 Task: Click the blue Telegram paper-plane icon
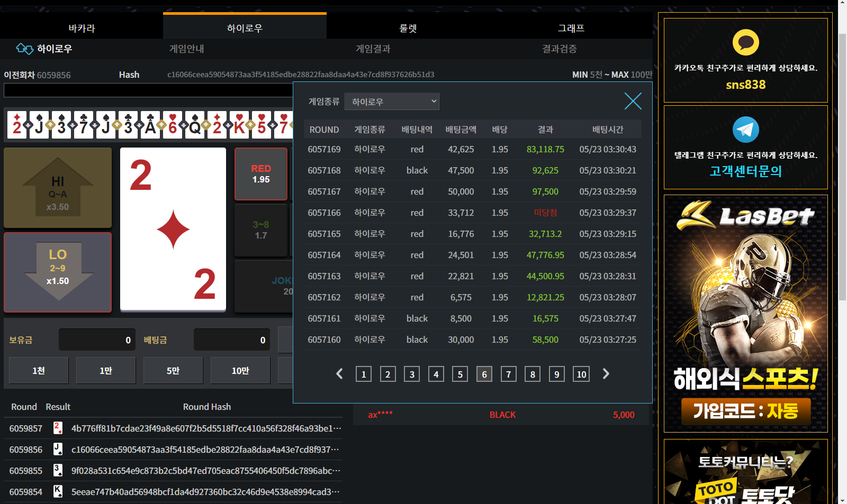(745, 130)
